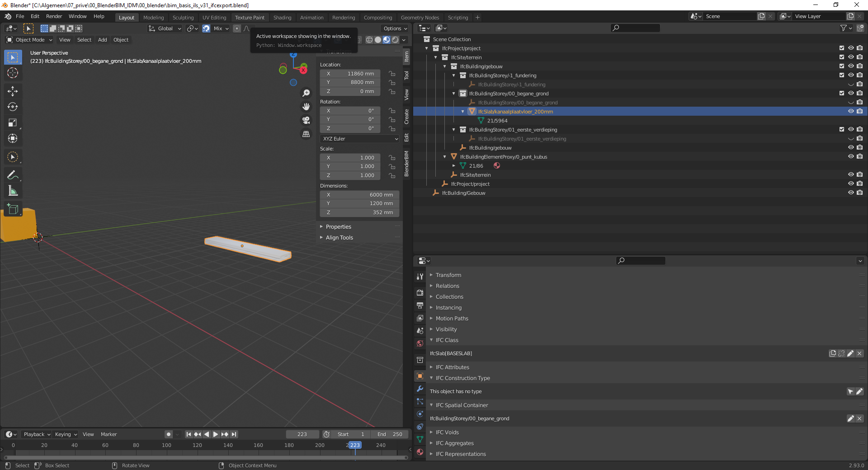Click the Zoom viewport magnifier icon

pyautogui.click(x=306, y=93)
